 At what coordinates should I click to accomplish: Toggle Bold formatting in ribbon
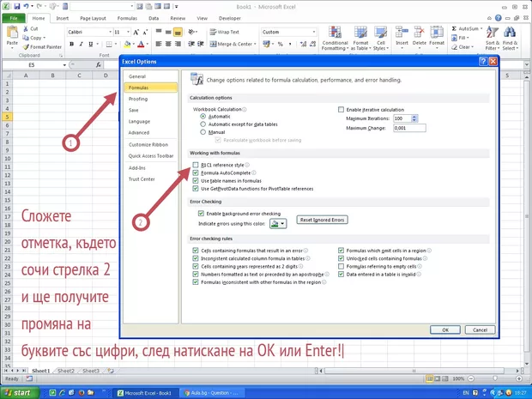[x=71, y=44]
